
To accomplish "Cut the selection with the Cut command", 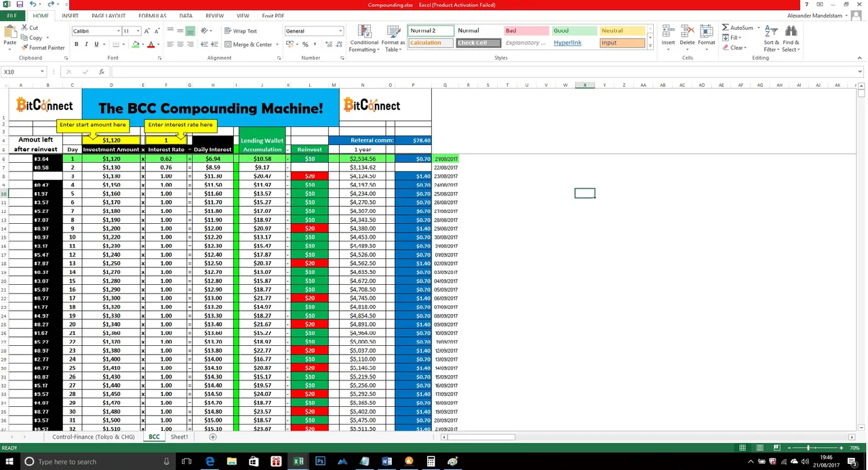I will point(29,28).
